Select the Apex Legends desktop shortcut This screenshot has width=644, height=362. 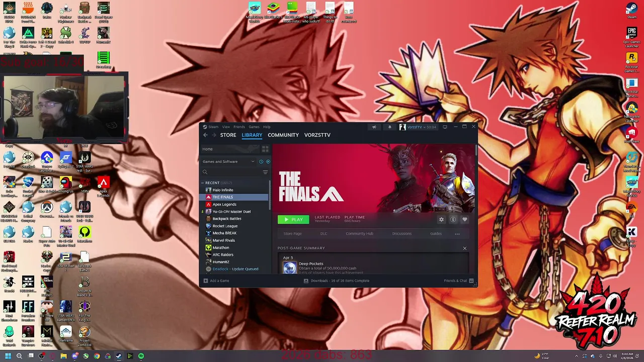[x=103, y=187]
